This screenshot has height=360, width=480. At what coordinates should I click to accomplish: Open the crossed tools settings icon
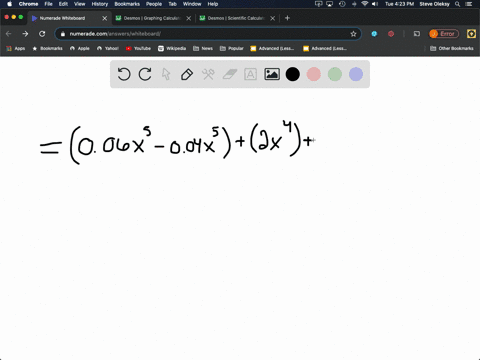click(208, 74)
